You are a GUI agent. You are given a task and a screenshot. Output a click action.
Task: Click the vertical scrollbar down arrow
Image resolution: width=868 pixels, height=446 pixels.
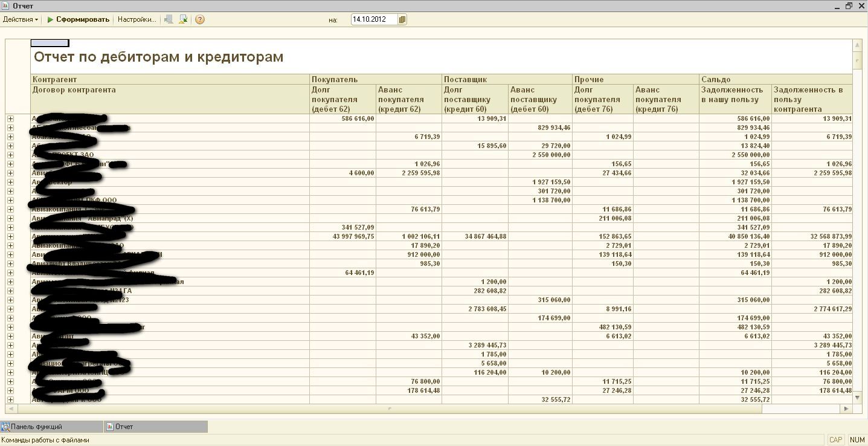tap(857, 398)
